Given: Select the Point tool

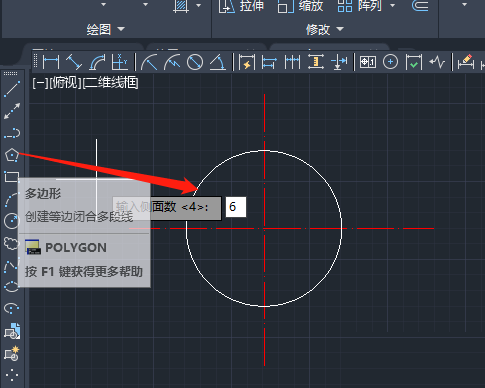Looking at the screenshot, I should tap(12, 375).
